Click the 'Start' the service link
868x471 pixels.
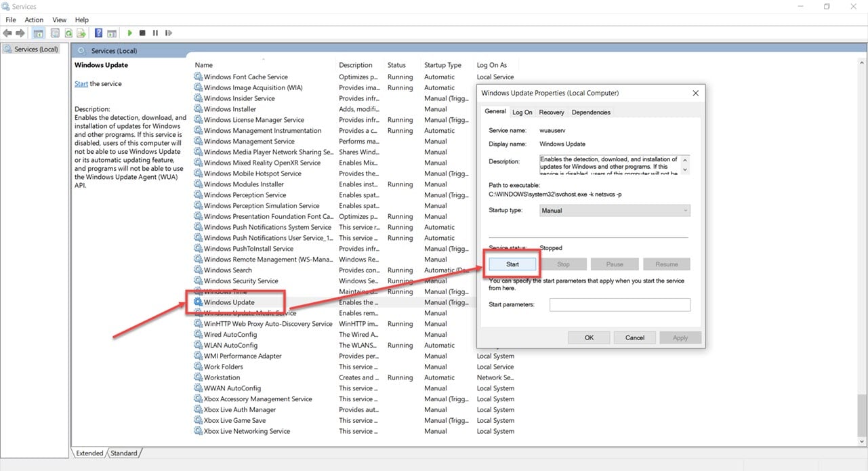coord(81,84)
